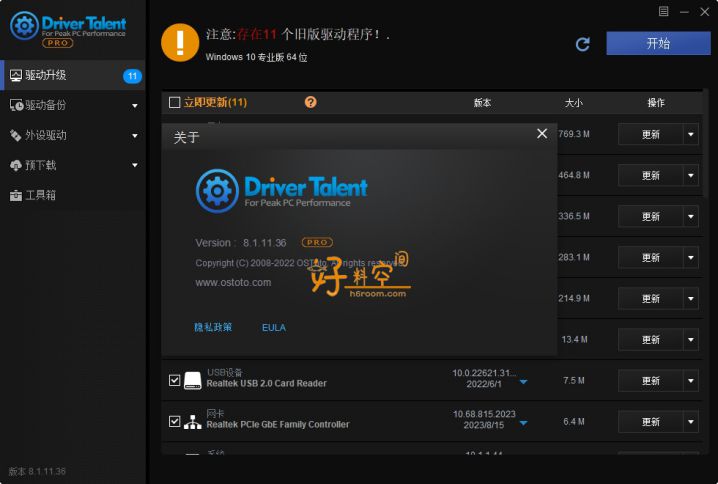Open the menu list icon in title bar
The width and height of the screenshot is (718, 484).
pyautogui.click(x=664, y=11)
